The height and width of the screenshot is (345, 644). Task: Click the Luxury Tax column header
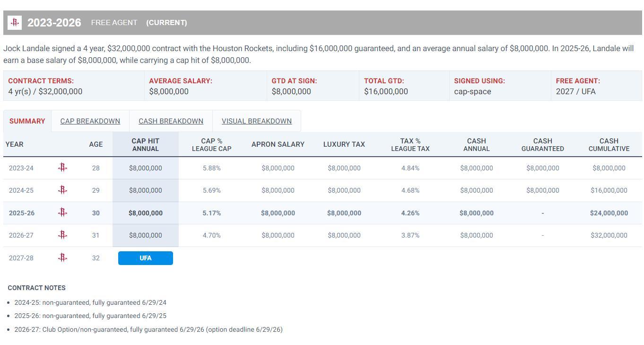pyautogui.click(x=344, y=144)
